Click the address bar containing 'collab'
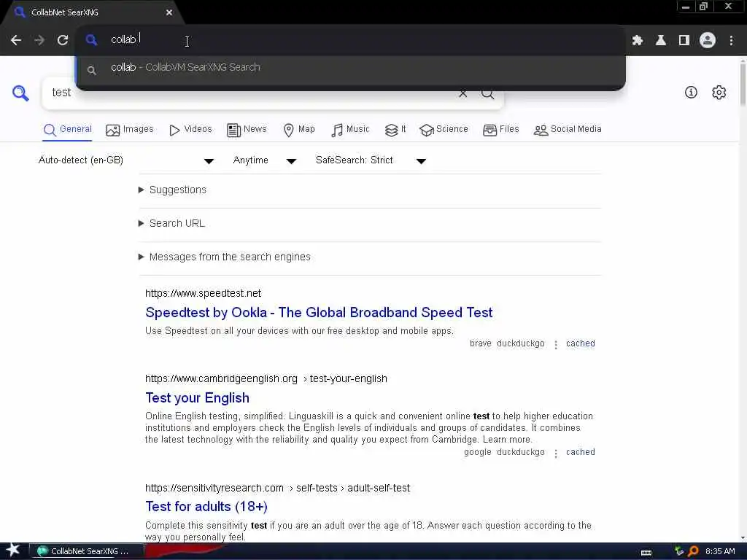 (x=350, y=40)
